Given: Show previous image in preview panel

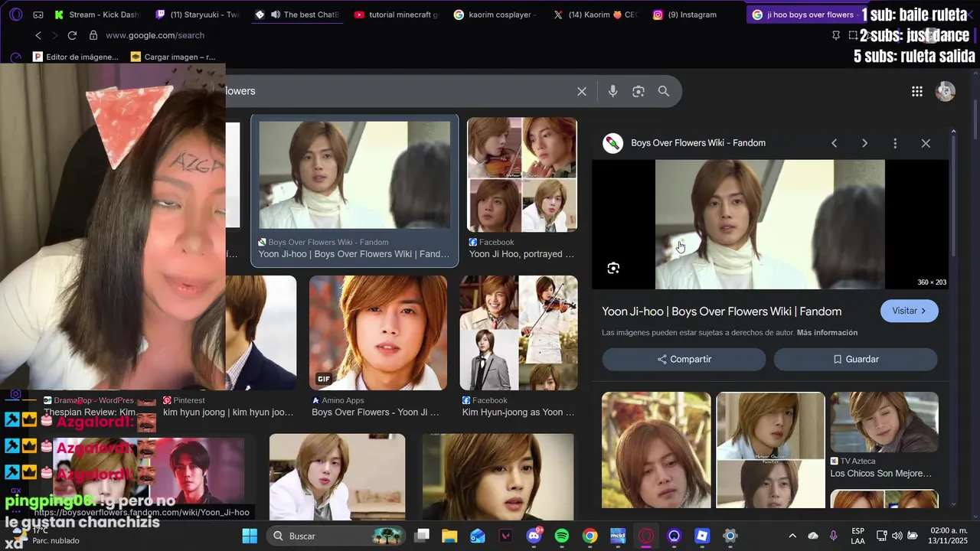Looking at the screenshot, I should 835,143.
